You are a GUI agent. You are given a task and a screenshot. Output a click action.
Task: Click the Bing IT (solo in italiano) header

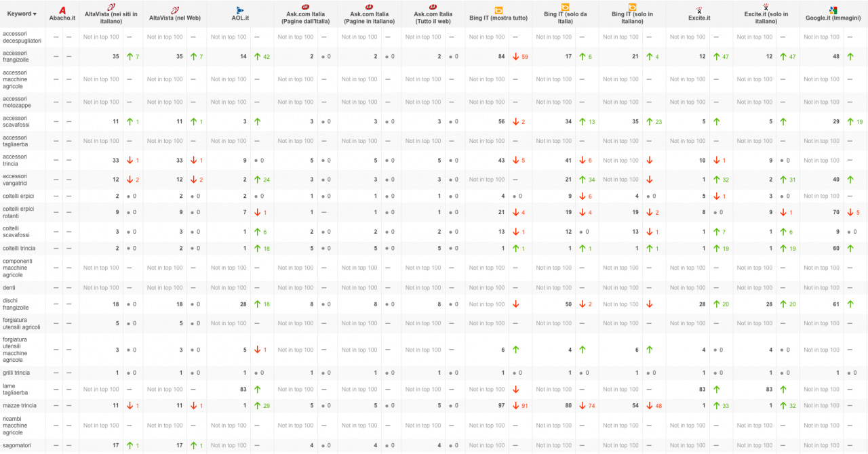tap(632, 18)
